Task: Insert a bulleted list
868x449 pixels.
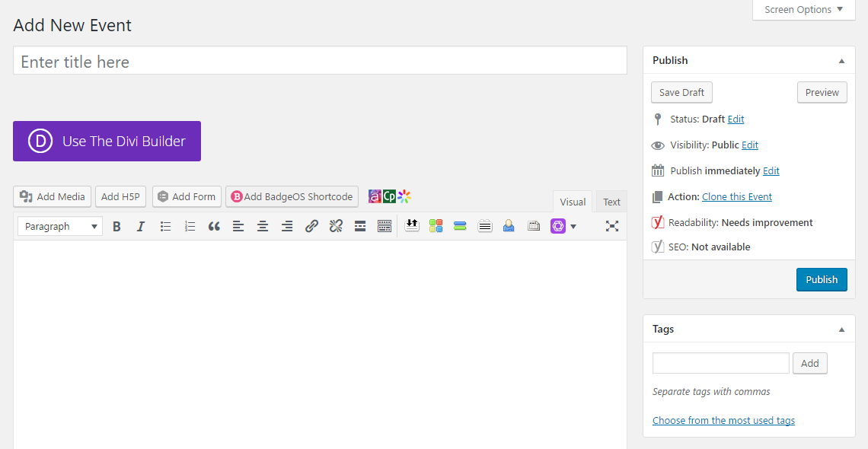Action: click(x=165, y=226)
